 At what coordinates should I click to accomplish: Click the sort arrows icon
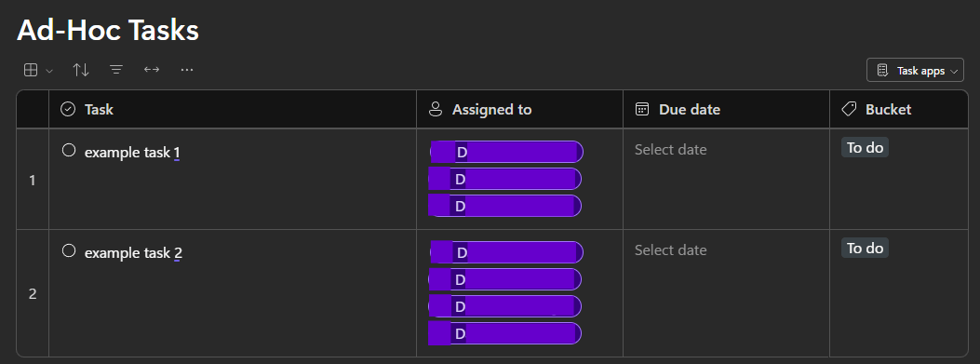pos(81,70)
